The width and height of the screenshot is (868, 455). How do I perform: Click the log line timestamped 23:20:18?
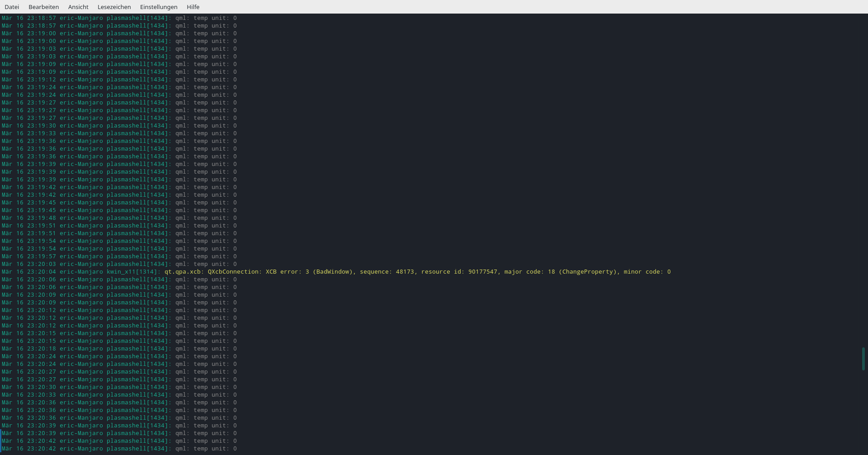(119, 349)
